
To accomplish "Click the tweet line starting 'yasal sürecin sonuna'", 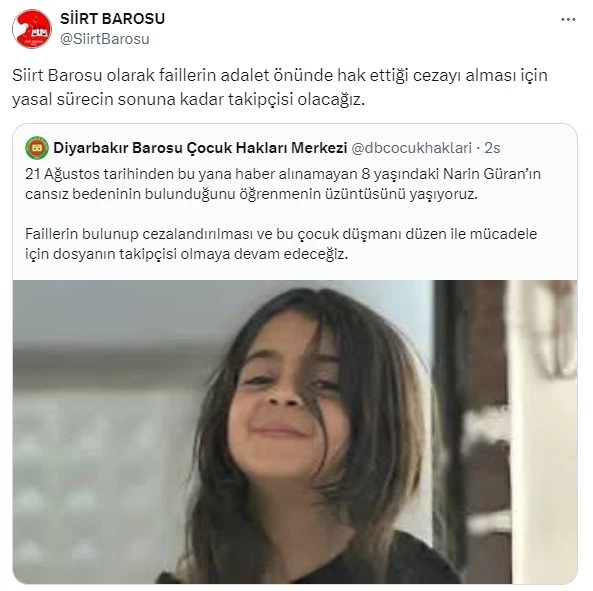I will tap(189, 99).
